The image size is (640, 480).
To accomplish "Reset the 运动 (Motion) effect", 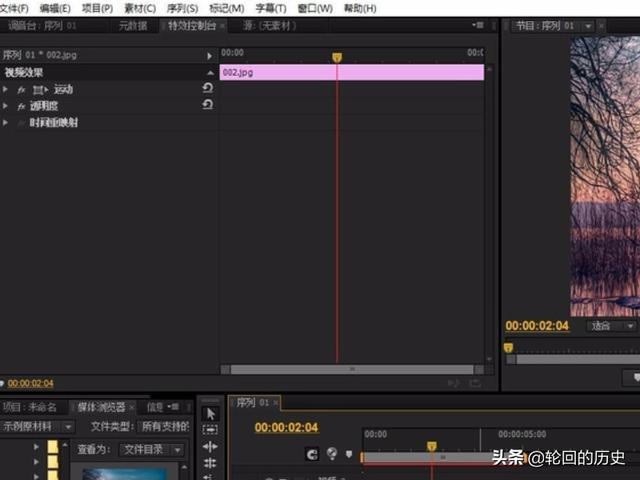I will [207, 89].
